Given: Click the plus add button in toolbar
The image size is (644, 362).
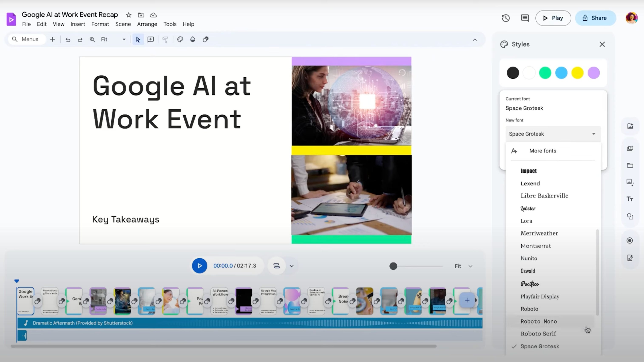Looking at the screenshot, I should click(x=52, y=39).
